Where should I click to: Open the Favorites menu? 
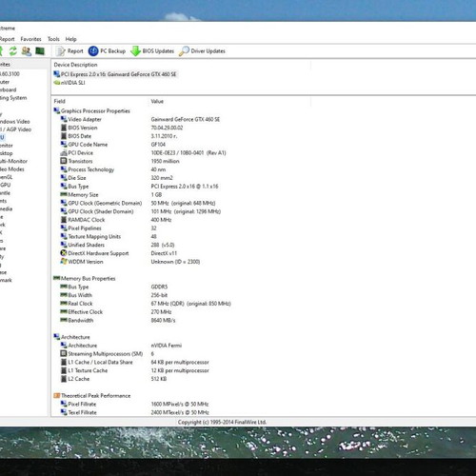pyautogui.click(x=30, y=39)
